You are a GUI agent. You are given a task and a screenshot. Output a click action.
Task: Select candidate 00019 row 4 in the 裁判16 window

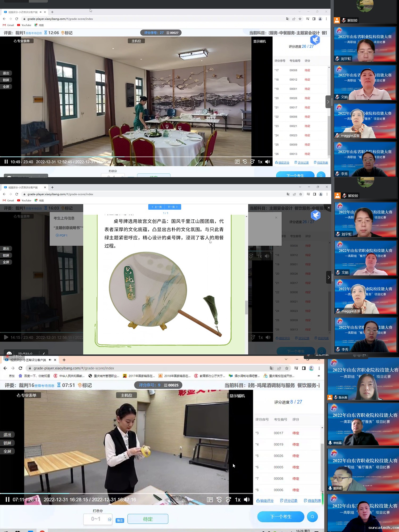[x=287, y=444]
